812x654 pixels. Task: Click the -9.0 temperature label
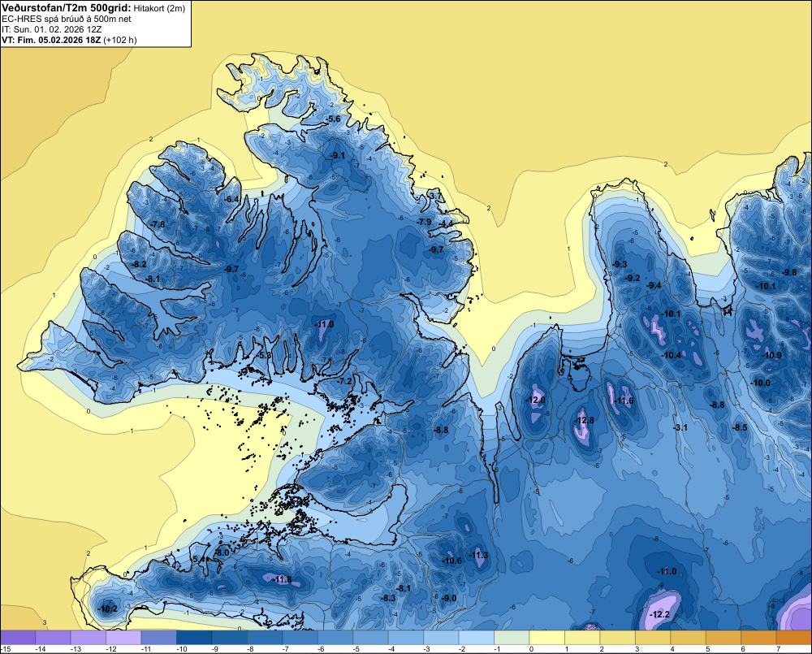pos(449,598)
